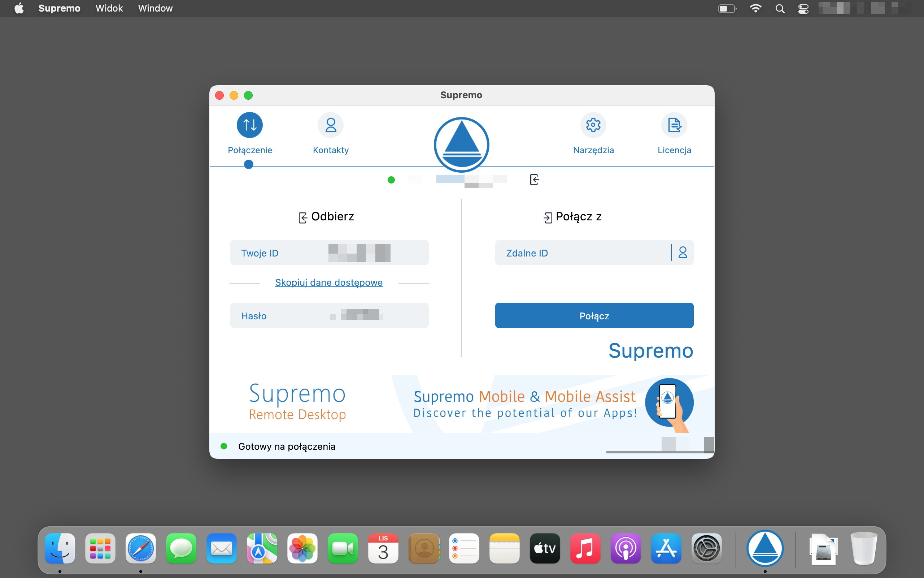924x578 pixels.
Task: Click the Gotowy na połączenia status text
Action: (x=287, y=447)
